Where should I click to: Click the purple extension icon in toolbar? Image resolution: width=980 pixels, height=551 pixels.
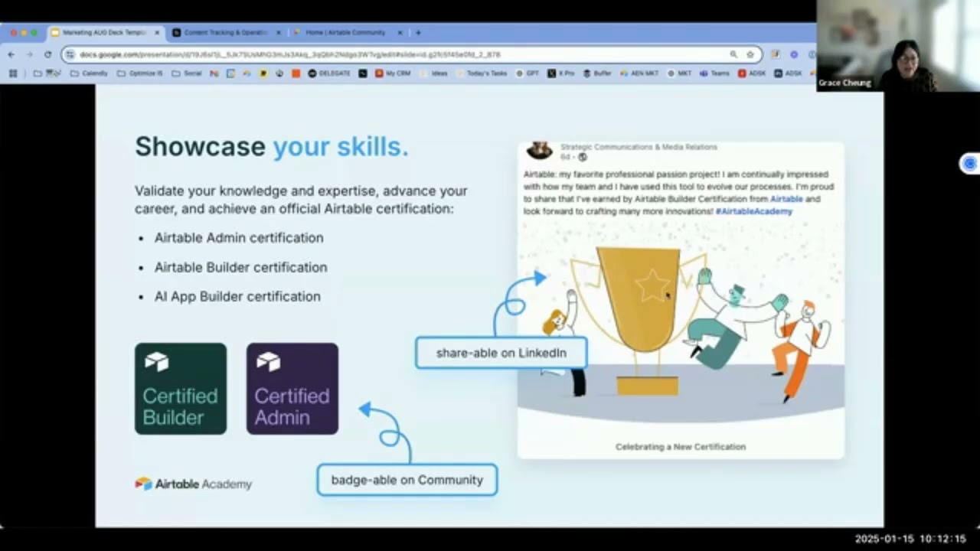[794, 54]
